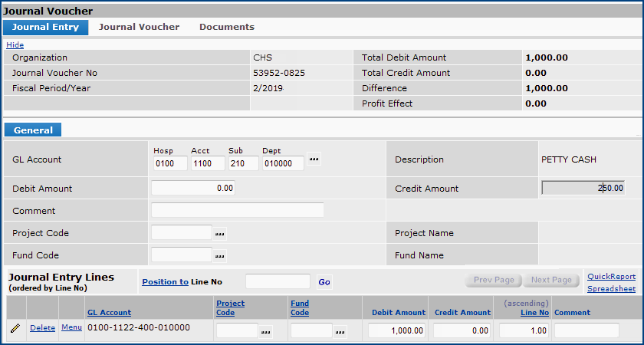The width and height of the screenshot is (644, 345).
Task: Click the pencil edit icon on line 1
Action: [15, 328]
